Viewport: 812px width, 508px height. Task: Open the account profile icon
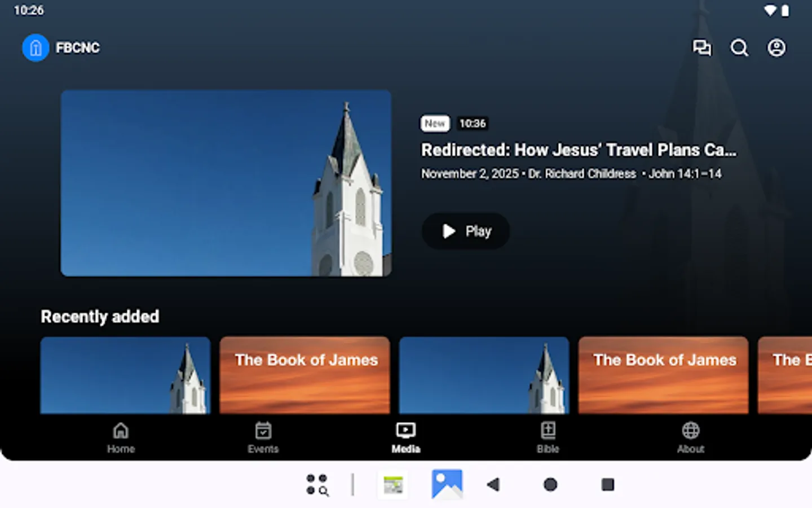[x=776, y=48]
